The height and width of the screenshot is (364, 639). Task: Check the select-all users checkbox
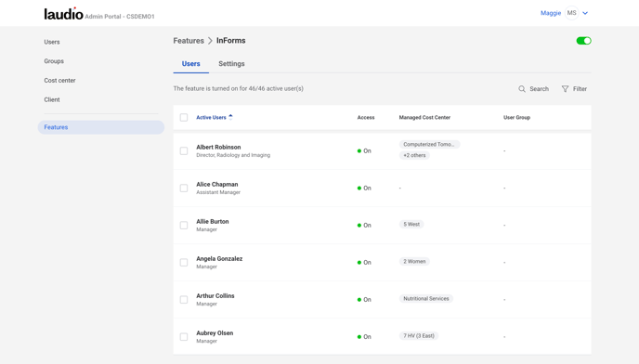point(184,117)
